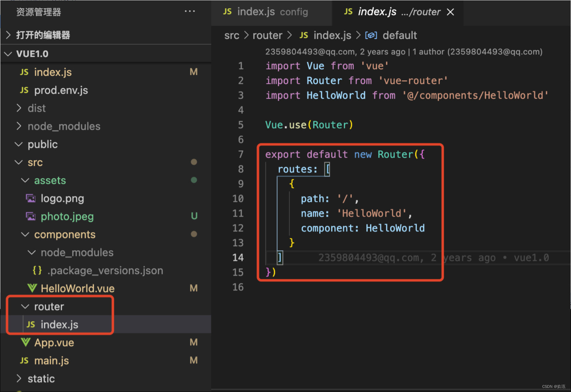Viewport: 571px width, 392px height.
Task: Click the JS icon on the config tab
Action: [x=227, y=12]
